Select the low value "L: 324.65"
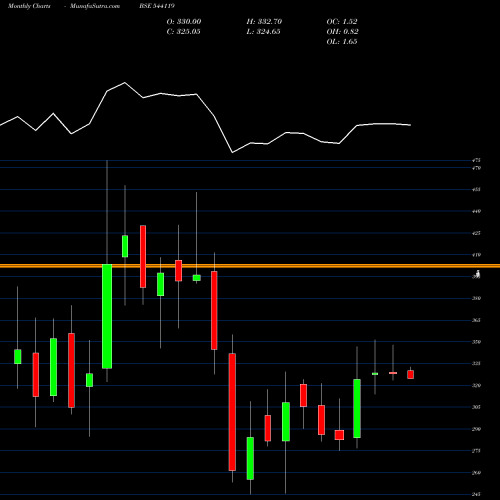Screen dimensions: 500x500 (x=263, y=31)
